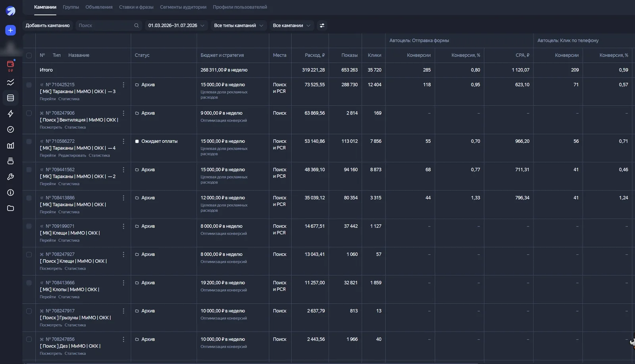
Task: Open the wrench tools icon in sidebar
Action: point(11,177)
